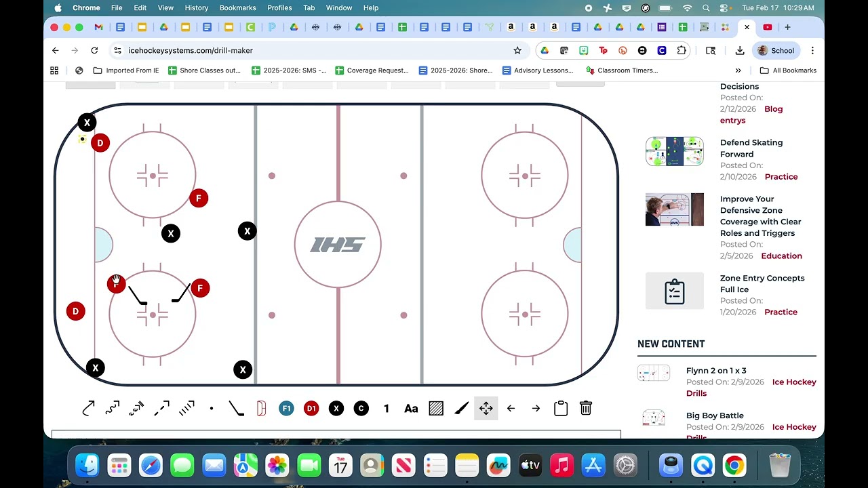Open a new browser tab
Image resolution: width=868 pixels, height=488 pixels.
pos(787,27)
